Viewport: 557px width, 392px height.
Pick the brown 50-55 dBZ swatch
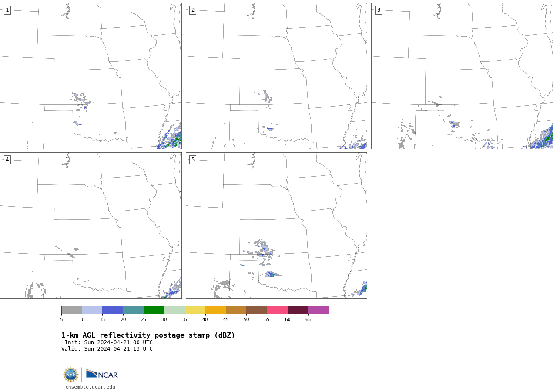[x=257, y=310]
